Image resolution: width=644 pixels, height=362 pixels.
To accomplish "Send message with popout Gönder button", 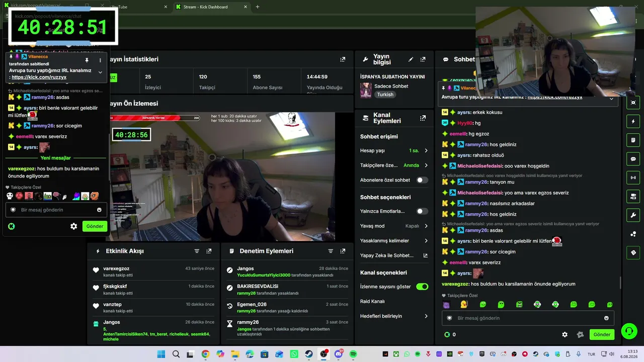I will (x=95, y=226).
